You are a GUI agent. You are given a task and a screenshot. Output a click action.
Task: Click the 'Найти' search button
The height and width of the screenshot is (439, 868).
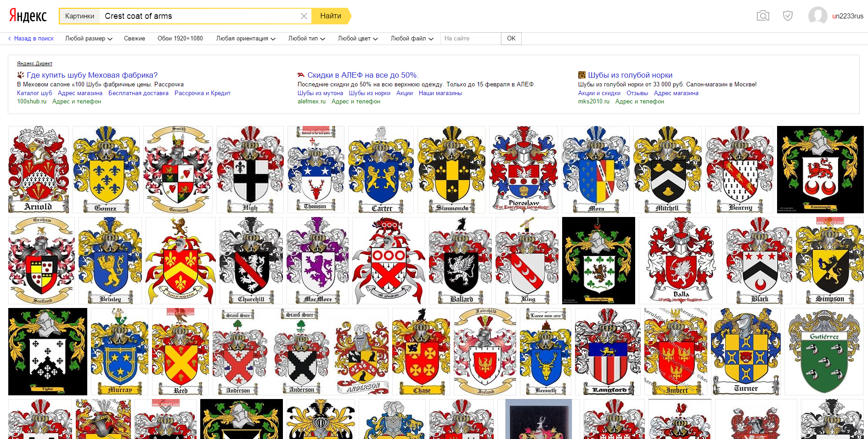coord(331,16)
